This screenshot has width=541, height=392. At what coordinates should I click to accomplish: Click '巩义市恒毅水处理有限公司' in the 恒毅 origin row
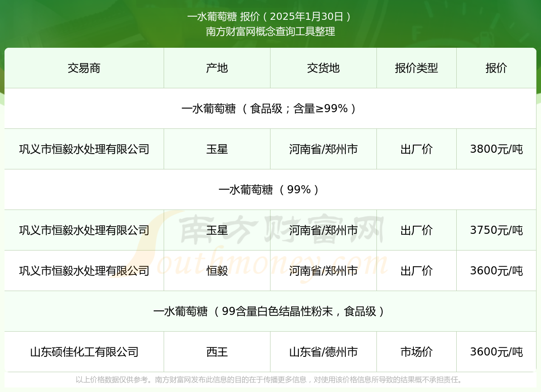84,271
